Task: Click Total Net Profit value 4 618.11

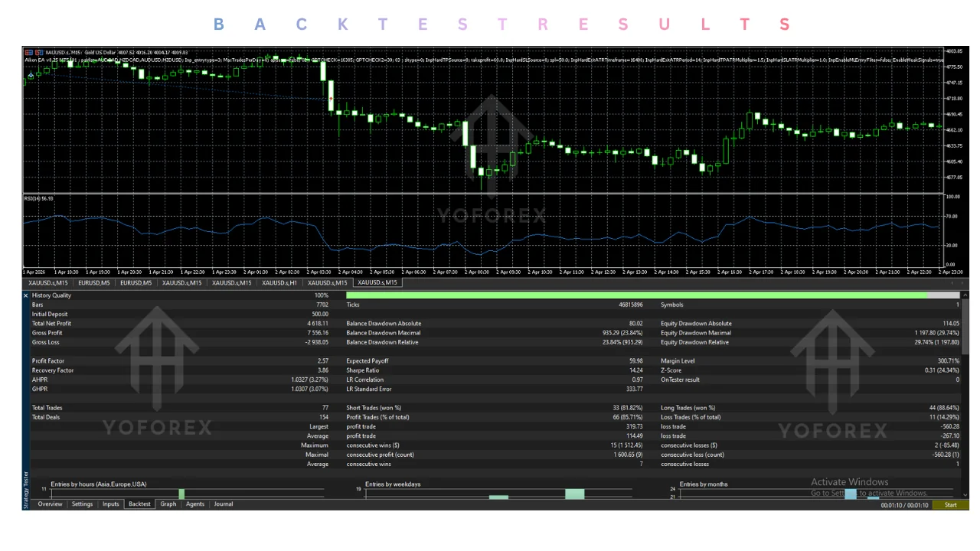Action: click(x=318, y=324)
